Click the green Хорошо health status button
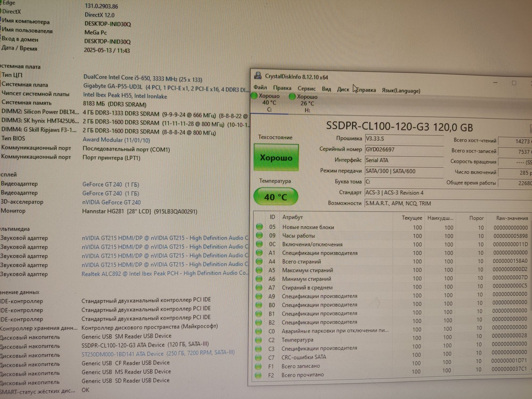This screenshot has width=532, height=399. 276,157
